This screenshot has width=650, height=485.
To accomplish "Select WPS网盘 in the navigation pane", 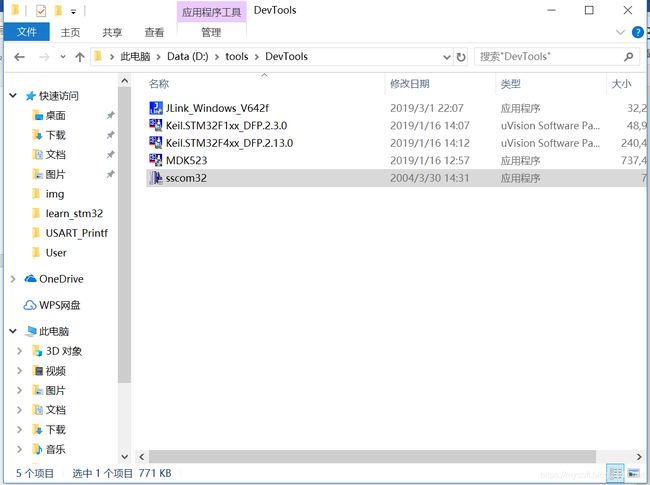I will pyautogui.click(x=59, y=306).
